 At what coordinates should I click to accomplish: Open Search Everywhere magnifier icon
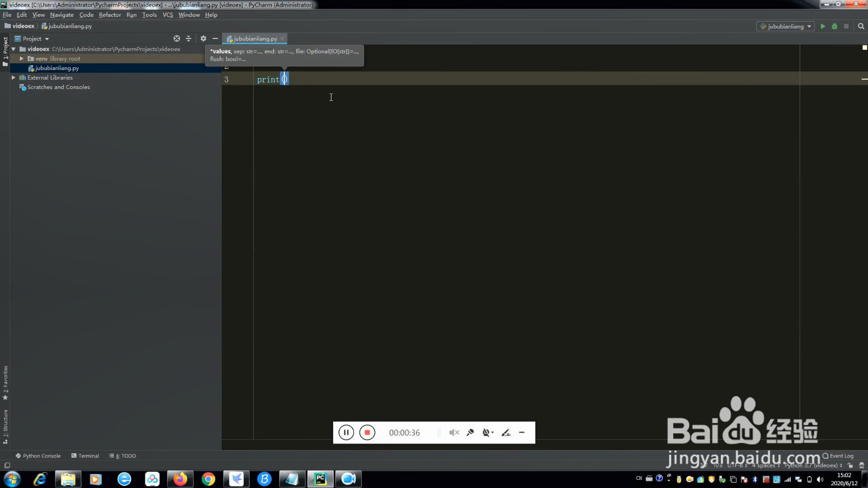[861, 26]
